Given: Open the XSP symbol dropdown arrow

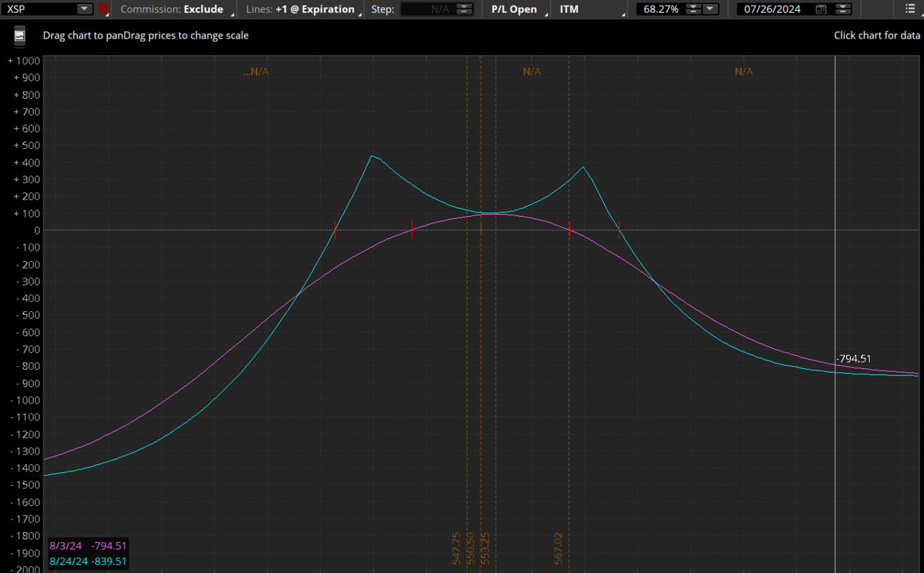Looking at the screenshot, I should tap(84, 9).
